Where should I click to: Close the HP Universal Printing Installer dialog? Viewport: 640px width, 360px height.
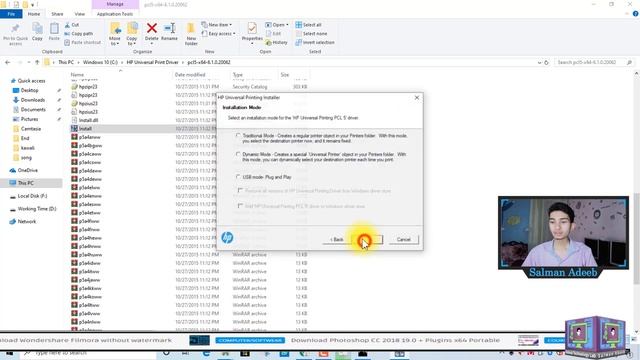[417, 98]
